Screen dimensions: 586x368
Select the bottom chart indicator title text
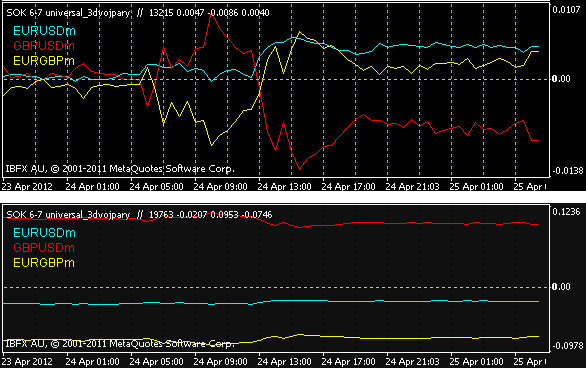pos(139,215)
